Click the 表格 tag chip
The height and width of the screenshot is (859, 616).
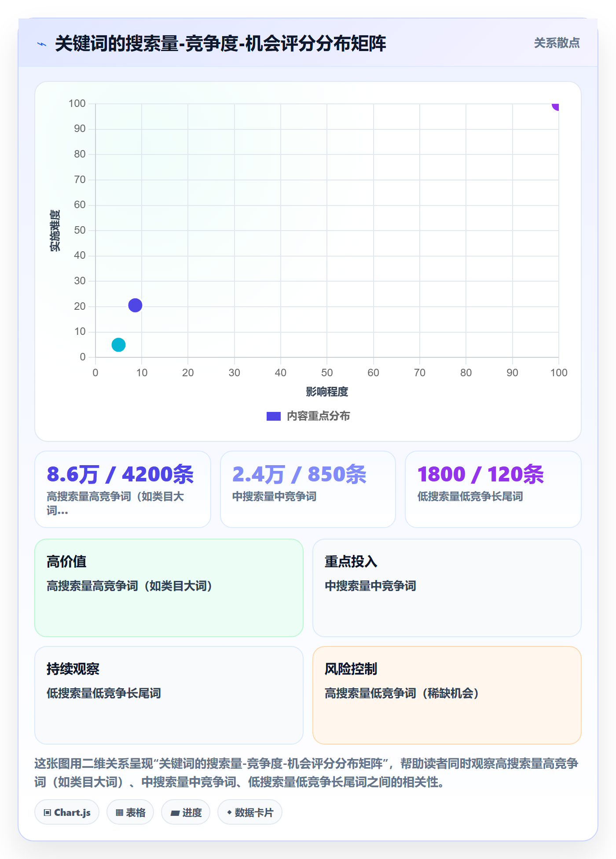click(x=130, y=812)
